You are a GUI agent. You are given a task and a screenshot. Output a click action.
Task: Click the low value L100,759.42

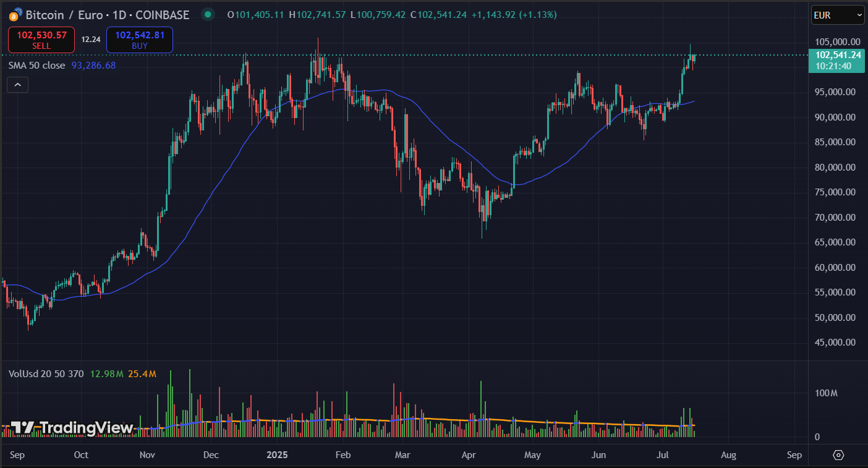click(x=377, y=15)
